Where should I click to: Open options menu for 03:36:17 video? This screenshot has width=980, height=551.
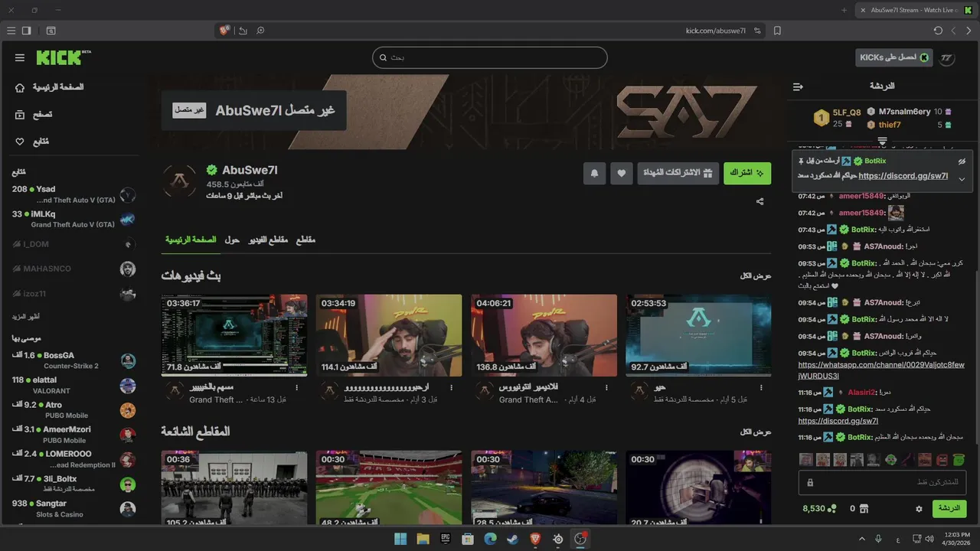(x=296, y=388)
